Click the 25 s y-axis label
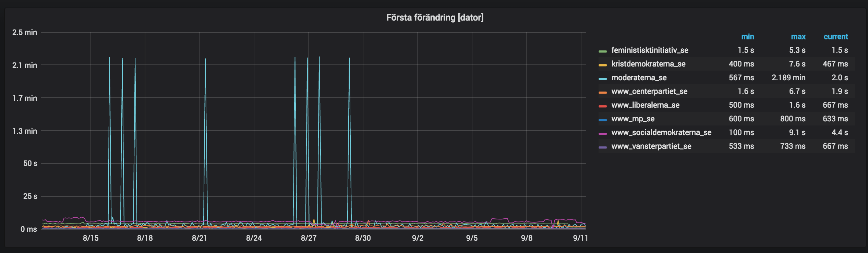 point(30,196)
